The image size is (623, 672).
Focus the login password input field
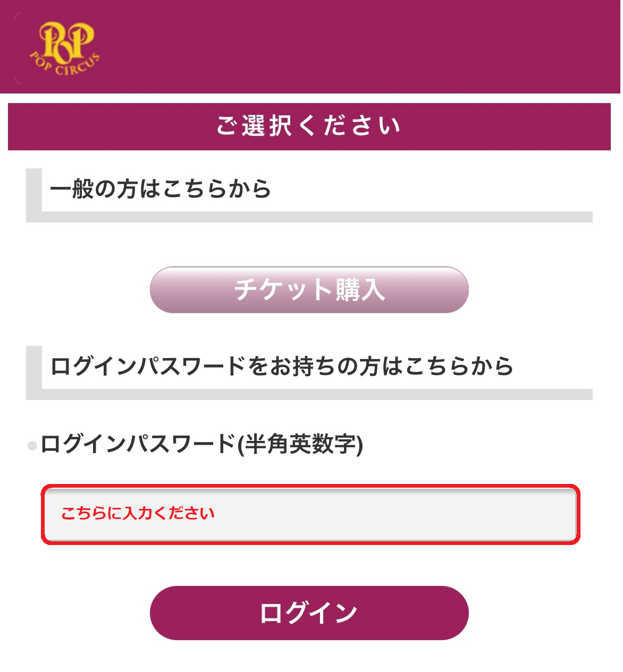310,514
